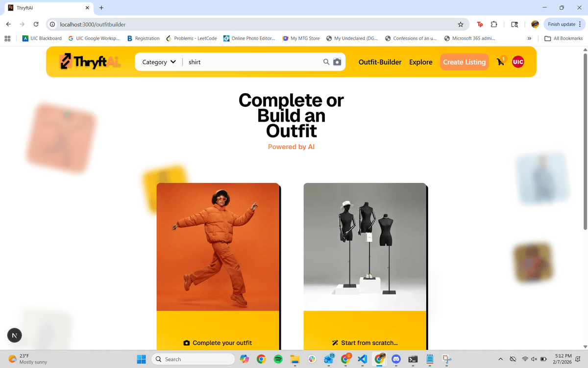Click the Create Listing button
The width and height of the screenshot is (588, 368).
pyautogui.click(x=464, y=62)
